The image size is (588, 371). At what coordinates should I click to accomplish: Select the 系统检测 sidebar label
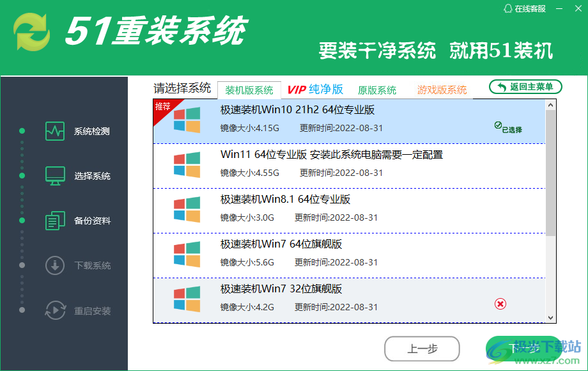coord(92,131)
